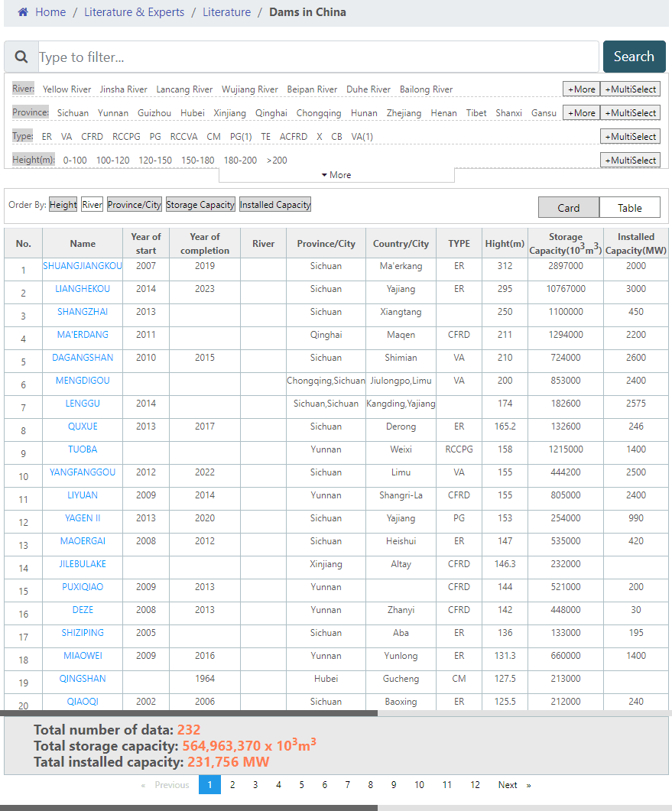Enable +MultiSelect for River row
The height and width of the screenshot is (811, 672).
pos(630,89)
